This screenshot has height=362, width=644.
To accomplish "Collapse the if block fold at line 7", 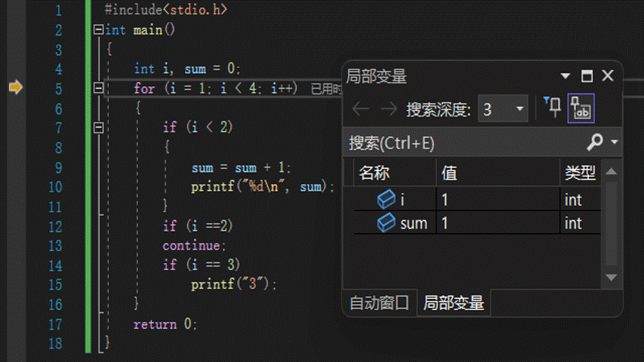I will coord(98,127).
